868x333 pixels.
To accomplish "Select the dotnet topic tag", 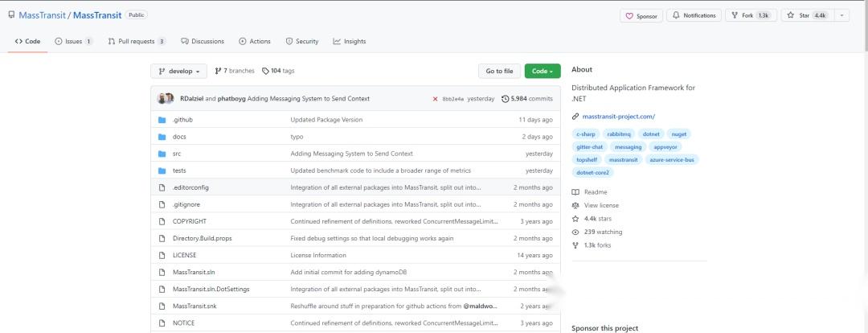I will (x=651, y=134).
